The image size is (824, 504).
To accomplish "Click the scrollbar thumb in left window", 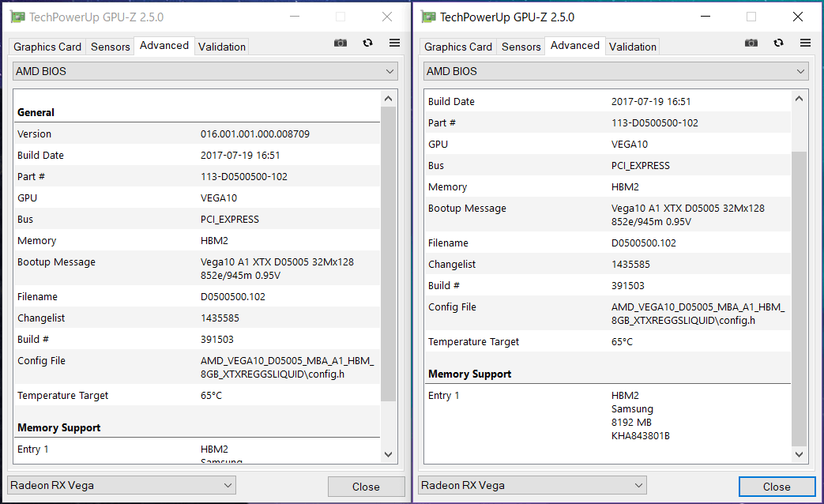I will tap(389, 254).
